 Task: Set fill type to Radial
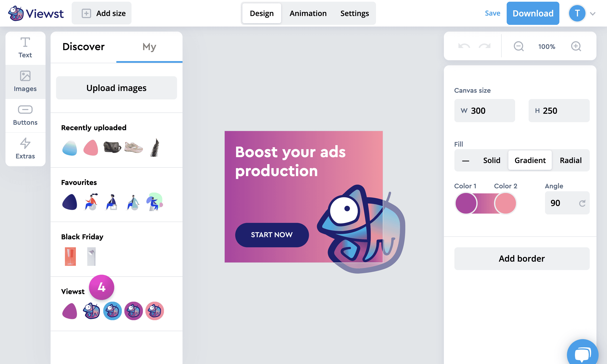571,160
